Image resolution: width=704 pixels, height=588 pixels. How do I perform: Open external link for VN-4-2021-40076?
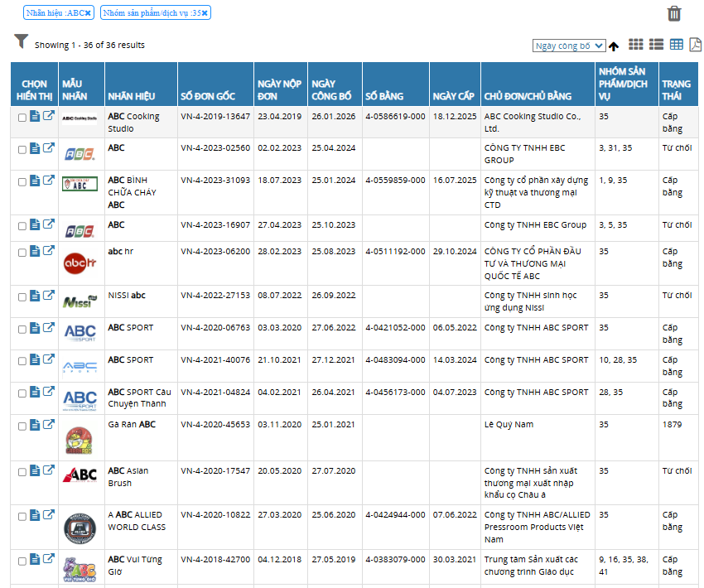tap(49, 359)
